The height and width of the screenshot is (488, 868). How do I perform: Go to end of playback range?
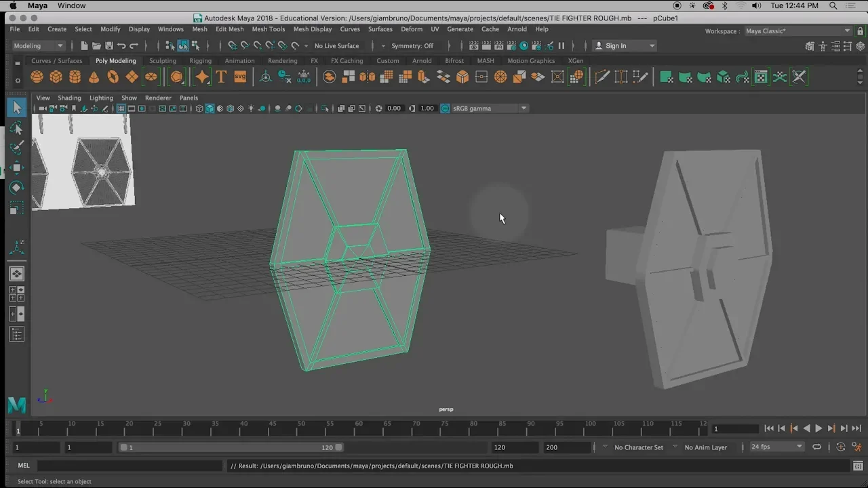coord(856,428)
